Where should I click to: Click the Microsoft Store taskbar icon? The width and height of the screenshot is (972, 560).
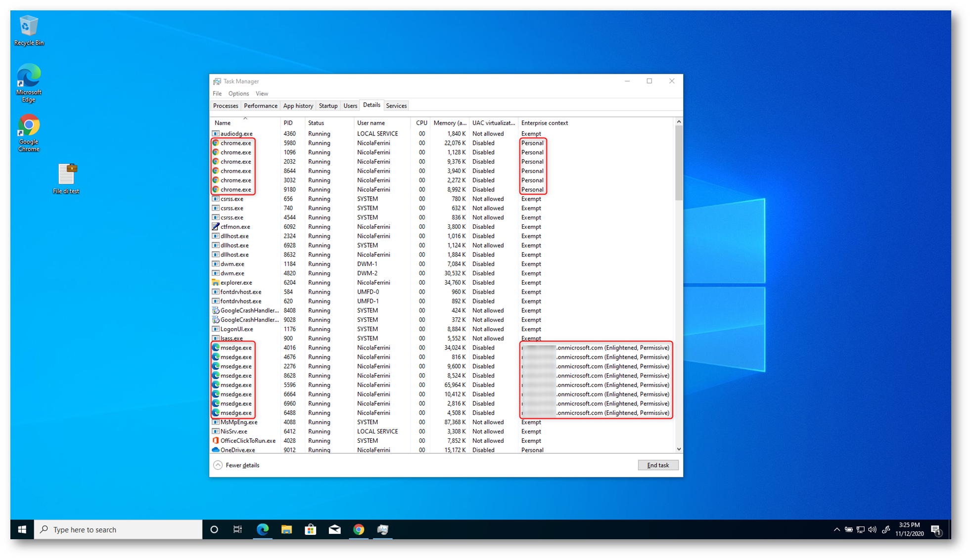310,529
